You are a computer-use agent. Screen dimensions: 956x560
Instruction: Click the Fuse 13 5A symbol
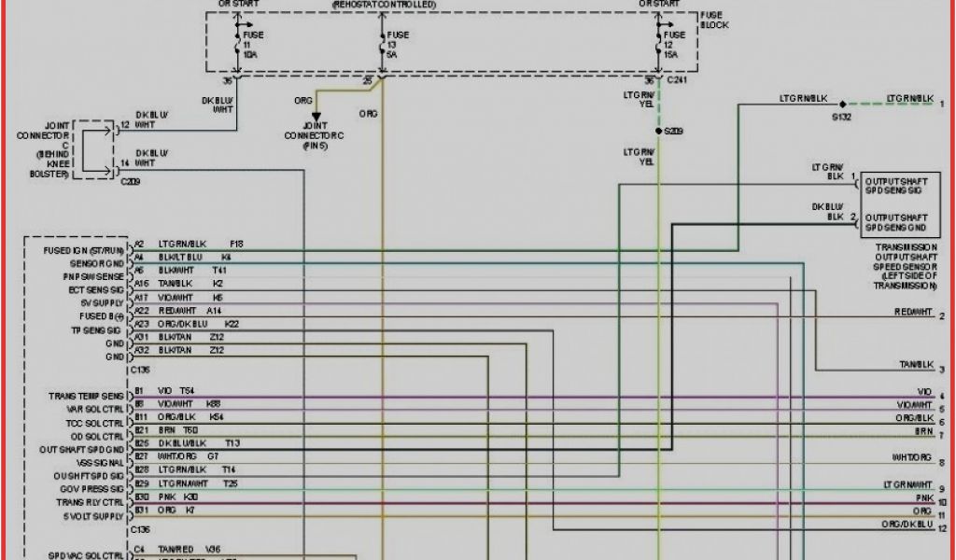[381, 45]
